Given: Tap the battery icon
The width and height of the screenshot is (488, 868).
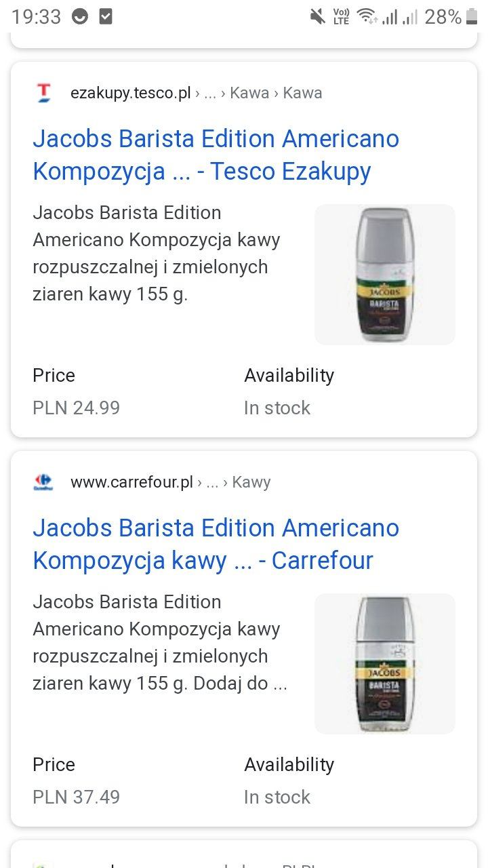Looking at the screenshot, I should [x=472, y=17].
